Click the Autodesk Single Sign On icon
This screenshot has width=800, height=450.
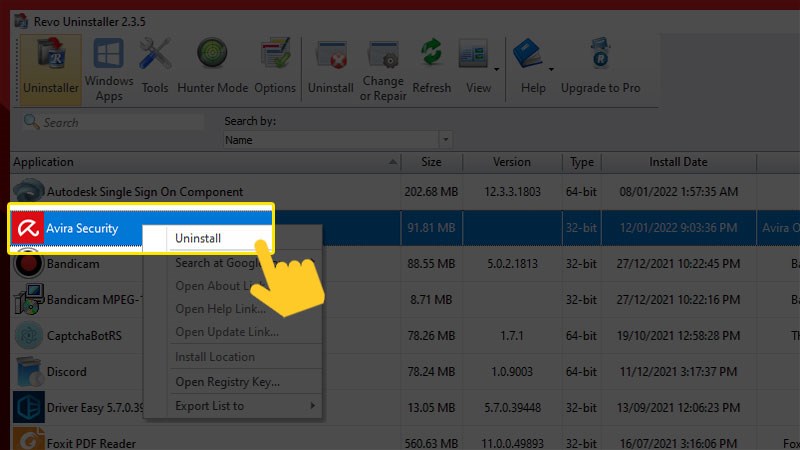(28, 190)
